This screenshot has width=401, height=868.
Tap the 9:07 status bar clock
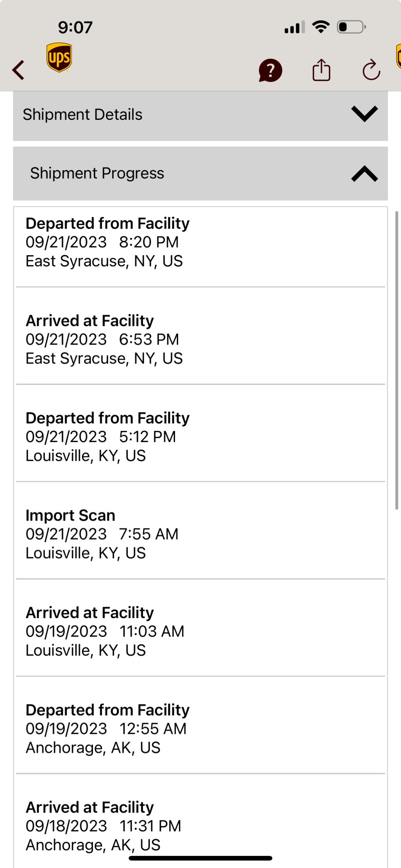75,27
